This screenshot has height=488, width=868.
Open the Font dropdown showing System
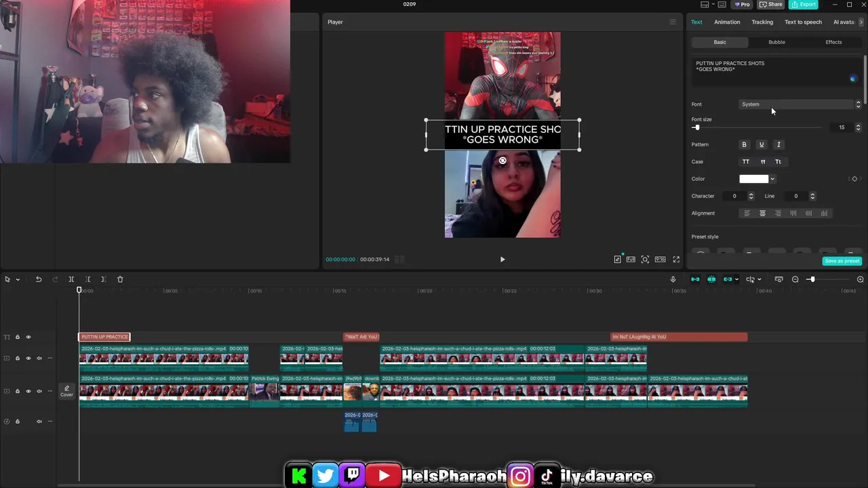pyautogui.click(x=800, y=104)
